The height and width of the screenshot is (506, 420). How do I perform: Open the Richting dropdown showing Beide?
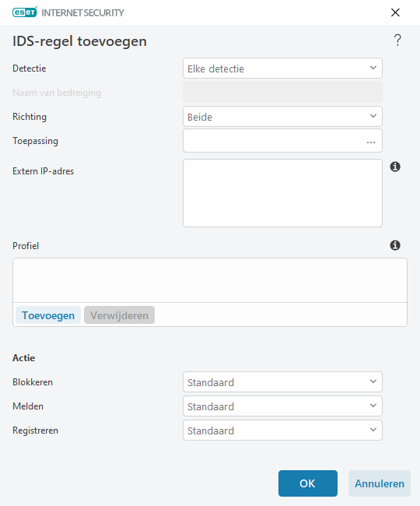tap(282, 117)
